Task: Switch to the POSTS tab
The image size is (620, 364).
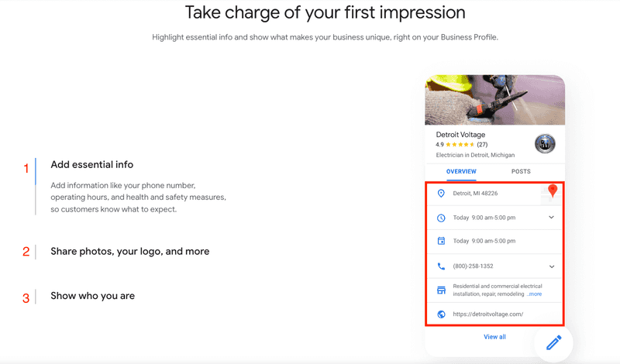Action: click(521, 171)
